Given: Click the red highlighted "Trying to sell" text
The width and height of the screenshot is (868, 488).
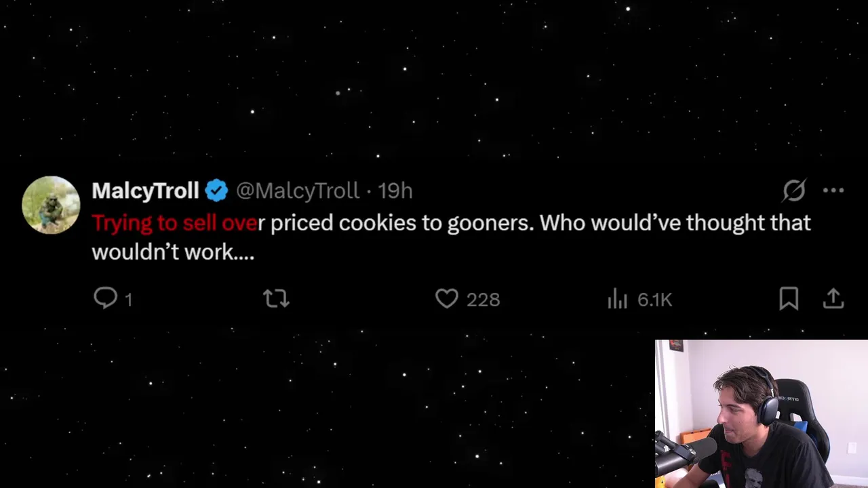Looking at the screenshot, I should 155,223.
